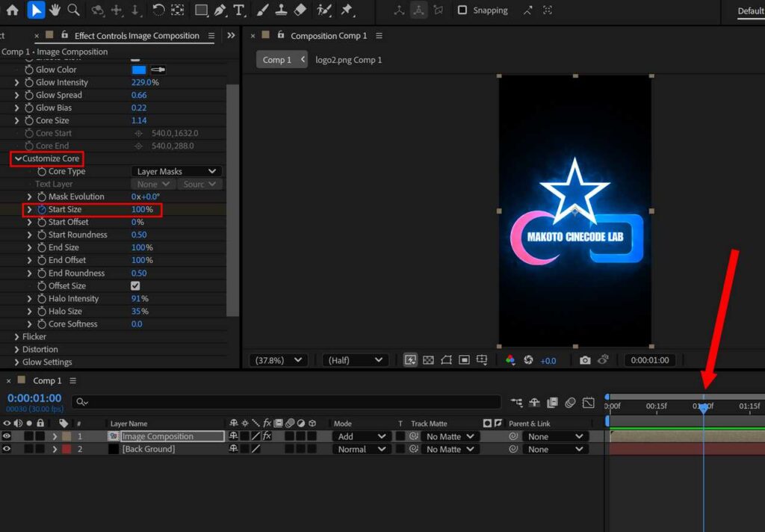Open the logo2.png Comp 1 breadcrumb
This screenshot has width=765, height=532.
pos(348,60)
